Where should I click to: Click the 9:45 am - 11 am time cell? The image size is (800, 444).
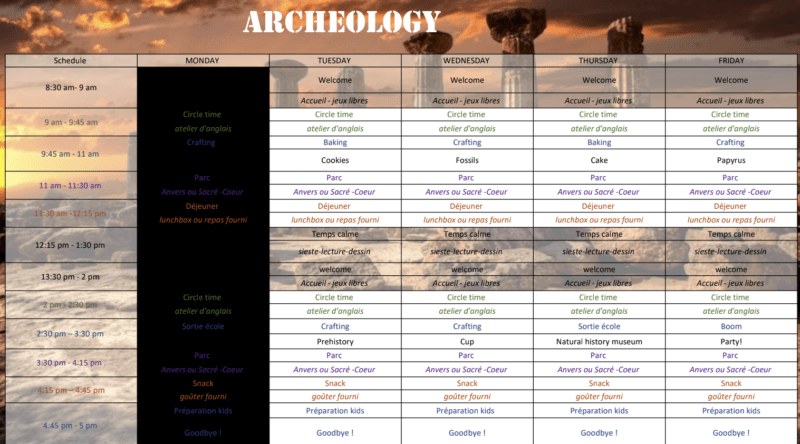(71, 154)
